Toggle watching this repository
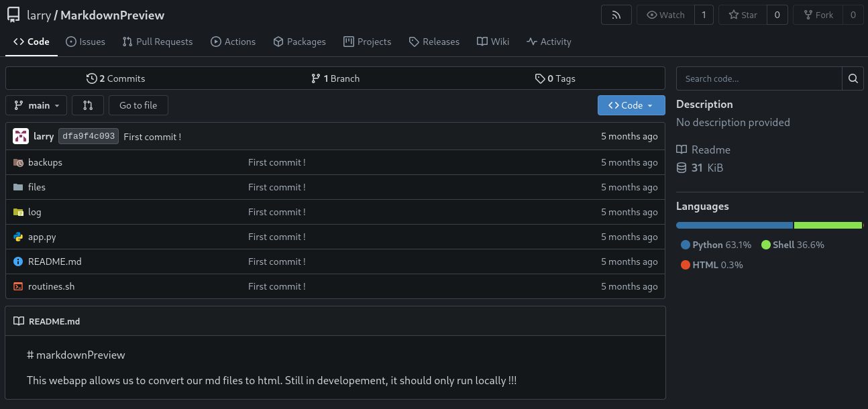The height and width of the screenshot is (409, 868). [665, 14]
